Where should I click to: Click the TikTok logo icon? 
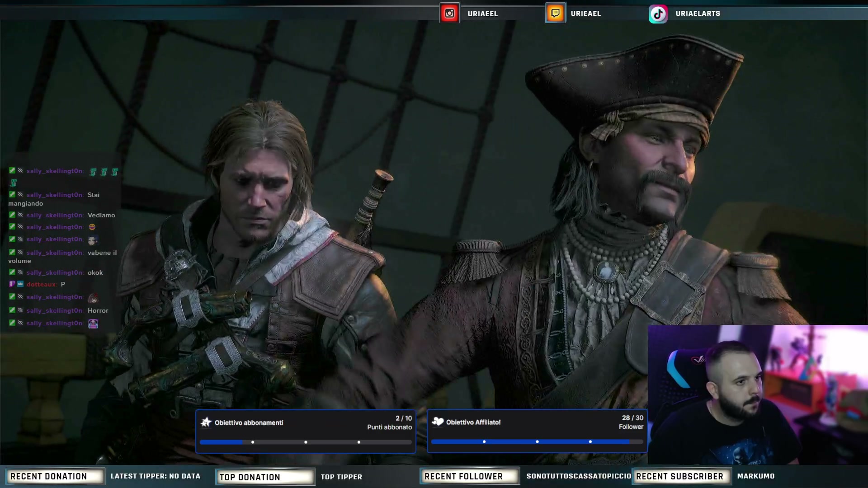tap(658, 14)
